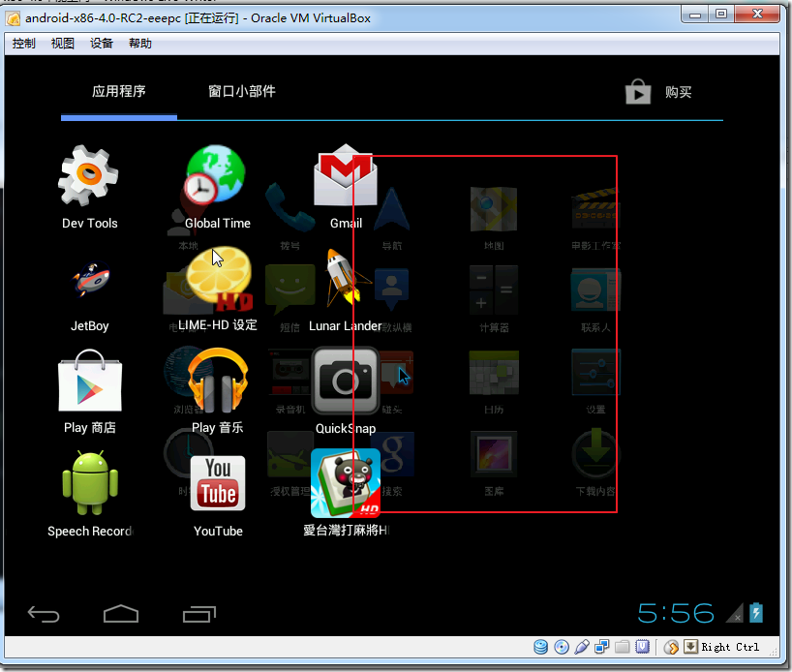Open the faded 图库 gallery app
The height and width of the screenshot is (672, 792).
pos(494,454)
